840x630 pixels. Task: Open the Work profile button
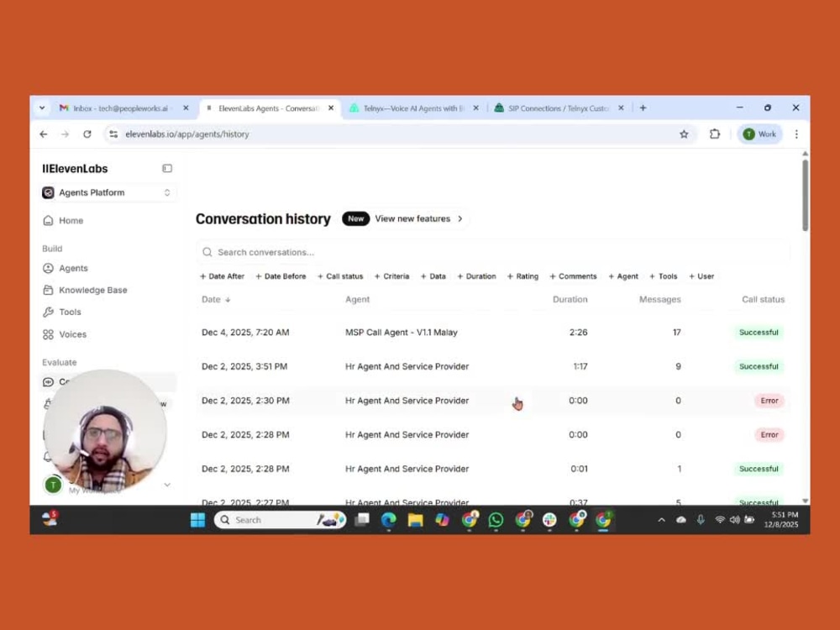pos(759,134)
